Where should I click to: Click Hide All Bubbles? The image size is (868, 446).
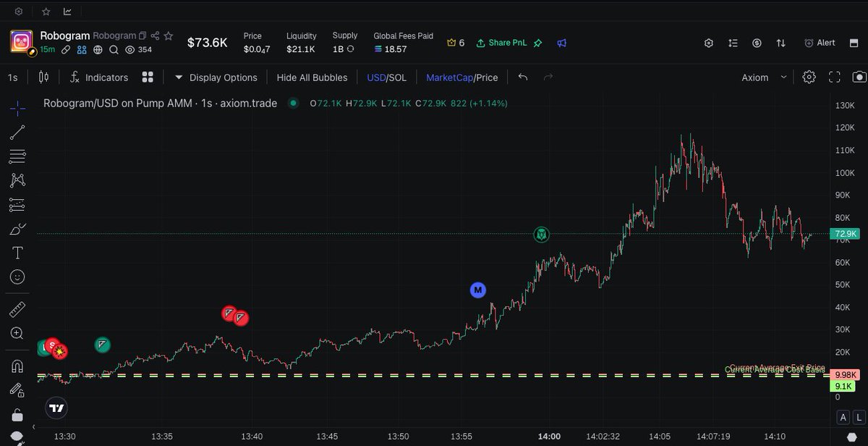pos(312,77)
